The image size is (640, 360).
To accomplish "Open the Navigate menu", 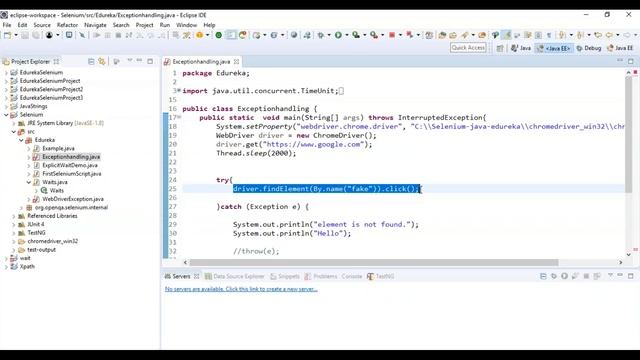I will [x=95, y=25].
